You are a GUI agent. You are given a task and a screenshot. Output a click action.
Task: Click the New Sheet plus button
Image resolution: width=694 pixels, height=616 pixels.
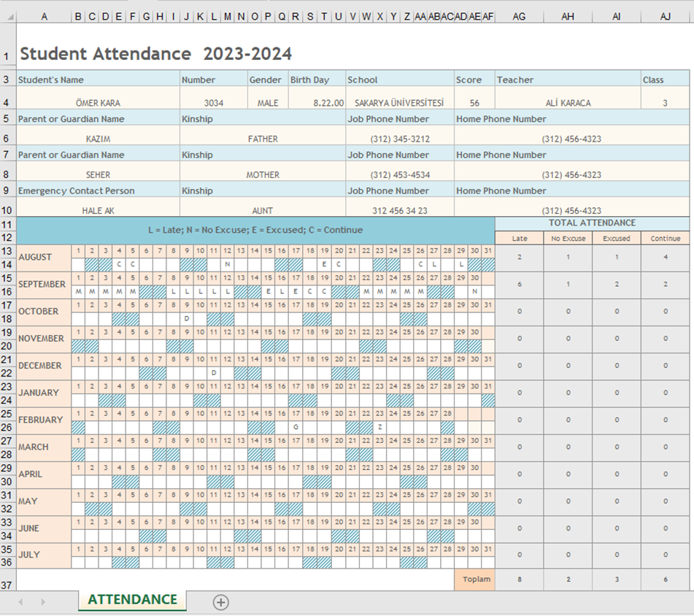point(220,602)
